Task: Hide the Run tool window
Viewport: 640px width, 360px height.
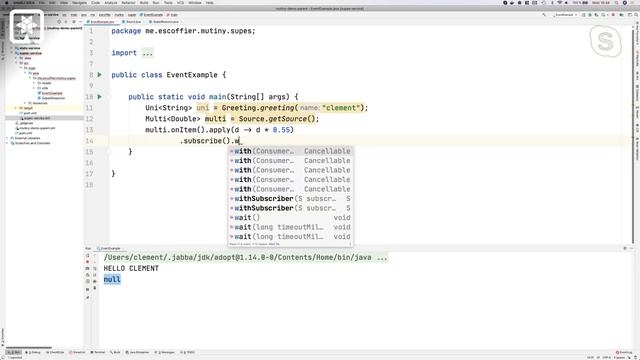Action: coord(631,248)
